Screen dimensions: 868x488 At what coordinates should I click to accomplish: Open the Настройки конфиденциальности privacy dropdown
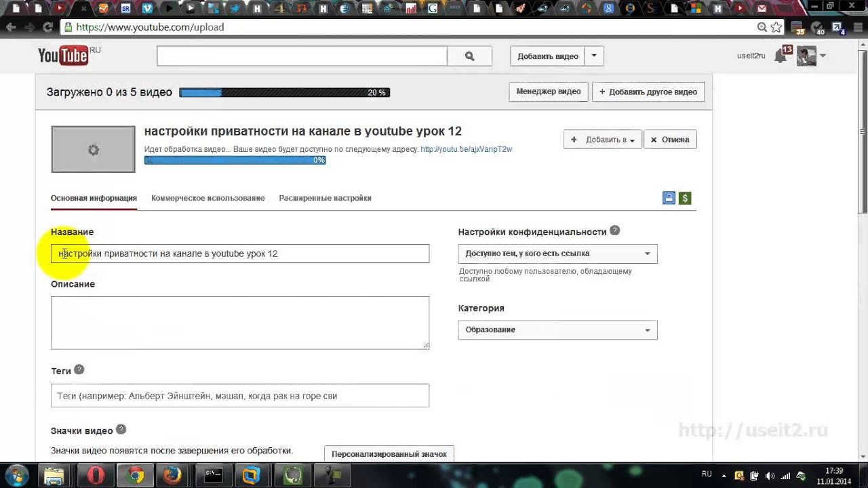click(x=557, y=253)
